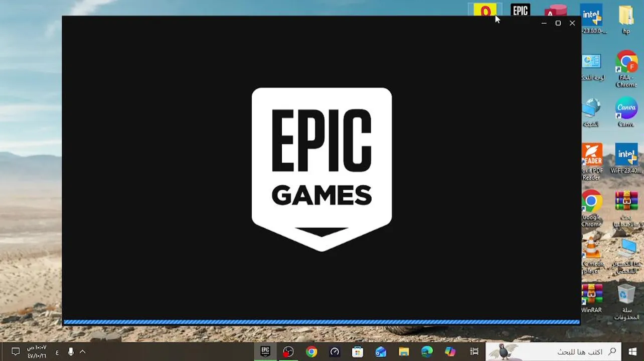Launch Canva from the desktop
Image resolution: width=644 pixels, height=361 pixels.
pyautogui.click(x=626, y=112)
